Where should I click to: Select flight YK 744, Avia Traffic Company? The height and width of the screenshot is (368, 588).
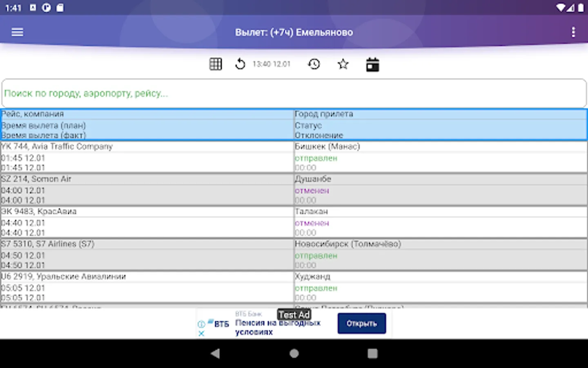tap(57, 146)
